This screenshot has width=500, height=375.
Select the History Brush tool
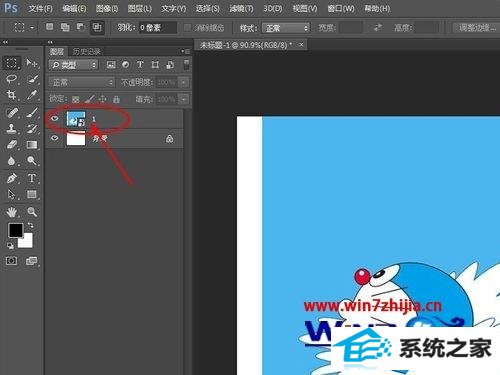point(32,129)
